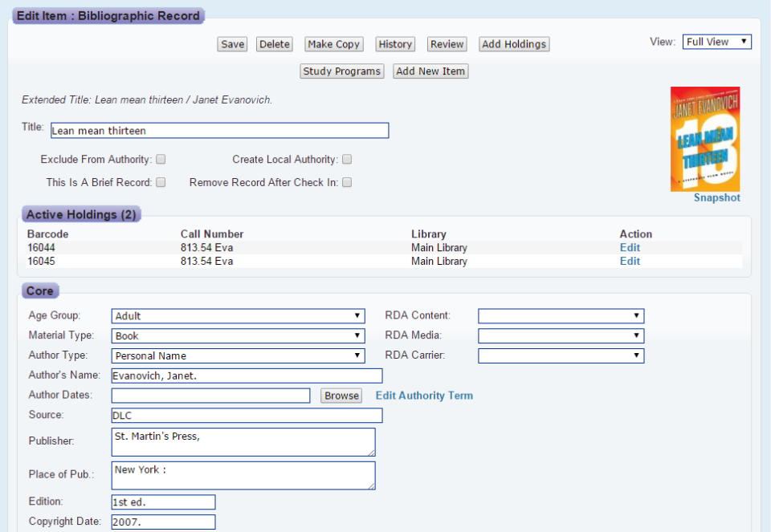Click Browse next to Author Dates
The height and width of the screenshot is (532, 771).
coord(341,395)
